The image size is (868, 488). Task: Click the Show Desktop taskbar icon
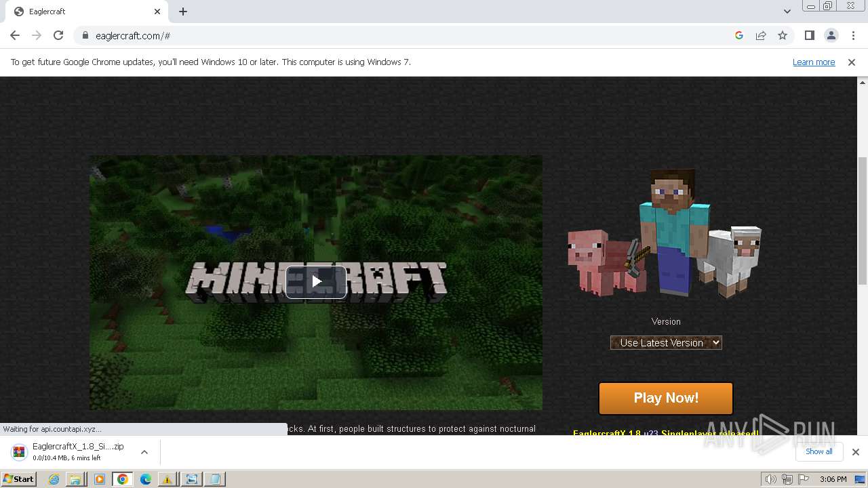point(861,479)
